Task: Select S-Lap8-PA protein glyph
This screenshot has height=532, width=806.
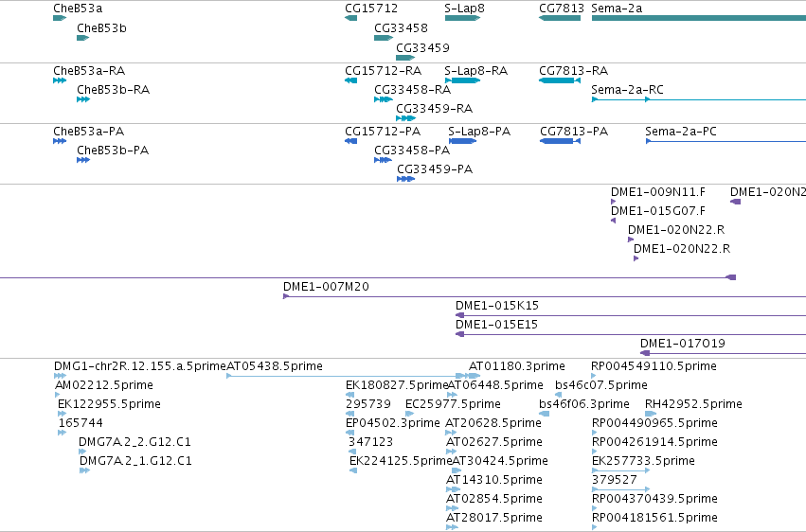Action: click(x=462, y=141)
